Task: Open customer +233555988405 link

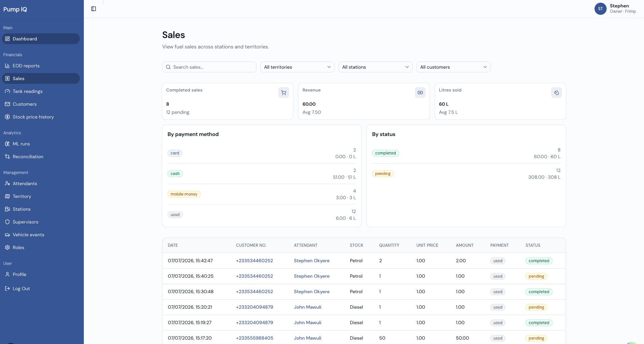Action: 254,338
